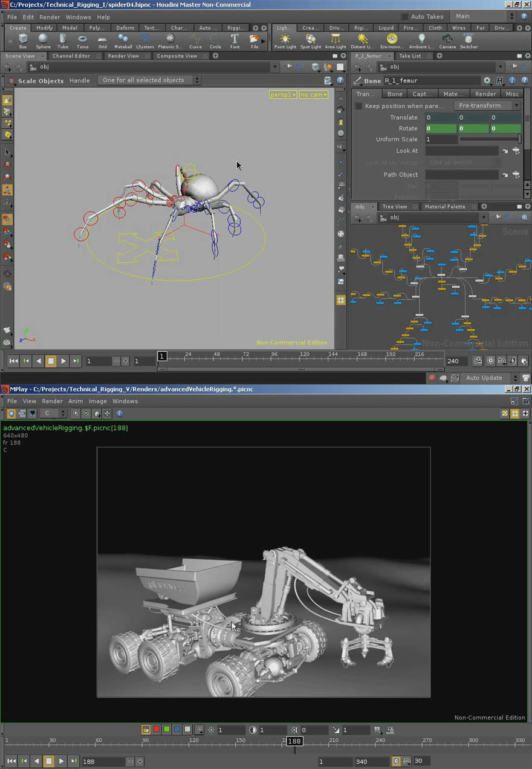532x769 pixels.
Task: Choose the Metaball shelf tool
Action: pyautogui.click(x=123, y=41)
